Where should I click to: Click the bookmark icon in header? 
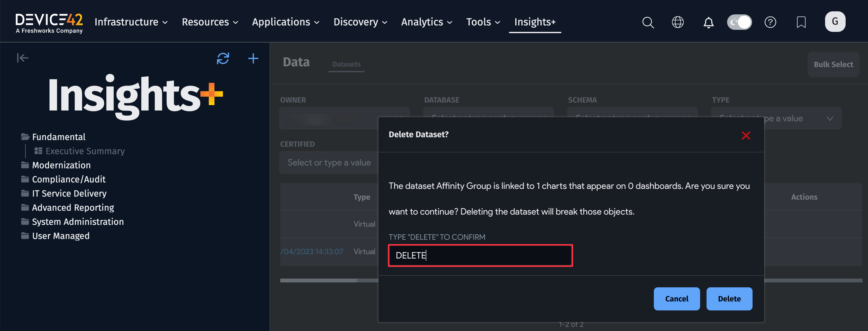pyautogui.click(x=801, y=22)
